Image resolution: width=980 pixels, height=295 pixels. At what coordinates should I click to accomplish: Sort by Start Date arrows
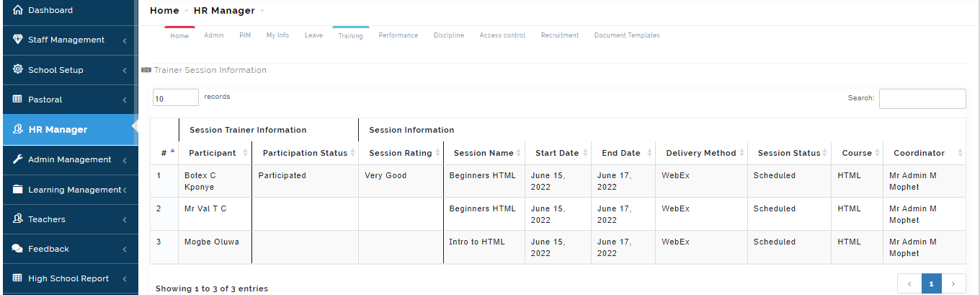coord(585,153)
